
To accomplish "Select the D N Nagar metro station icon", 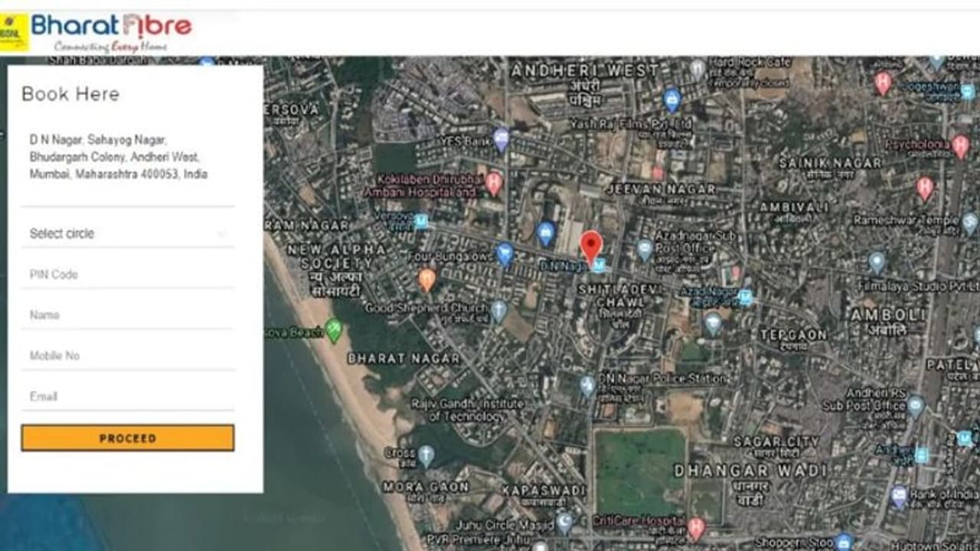I will pyautogui.click(x=599, y=266).
